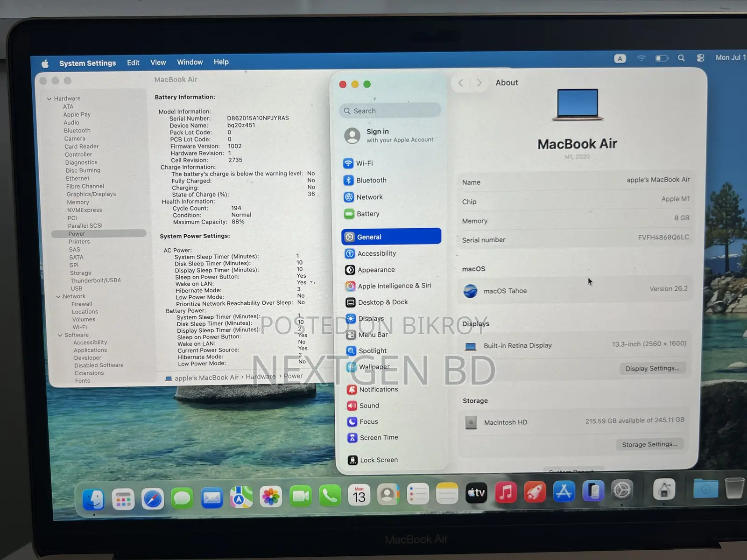Image resolution: width=747 pixels, height=560 pixels.
Task: Select Memory in hardware list
Action: [x=78, y=202]
